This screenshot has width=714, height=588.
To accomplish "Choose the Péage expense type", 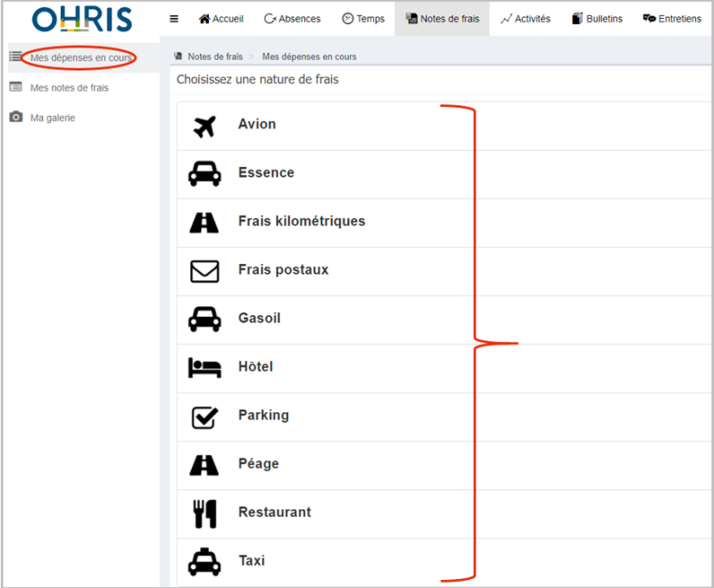I will (444, 466).
